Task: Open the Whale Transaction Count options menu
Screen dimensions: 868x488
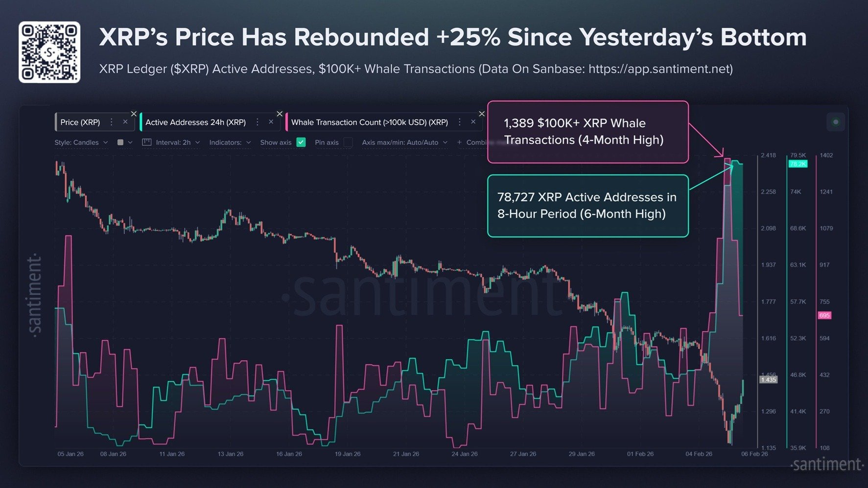Action: [x=459, y=122]
